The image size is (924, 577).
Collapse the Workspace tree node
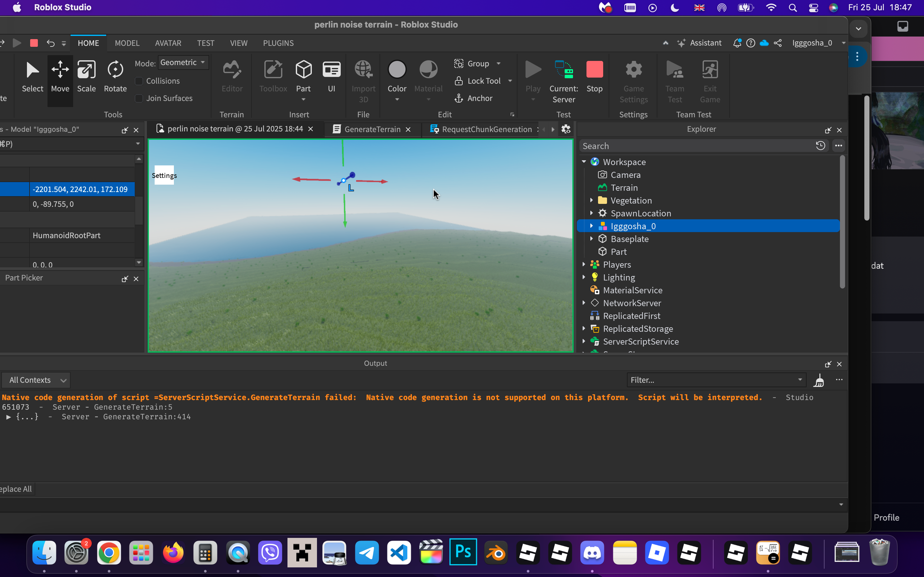tap(584, 162)
